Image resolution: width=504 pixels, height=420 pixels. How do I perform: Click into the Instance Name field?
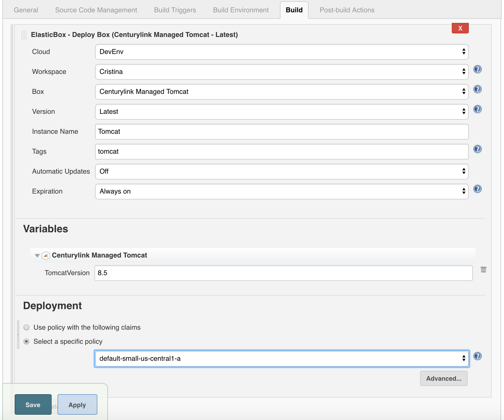click(282, 132)
